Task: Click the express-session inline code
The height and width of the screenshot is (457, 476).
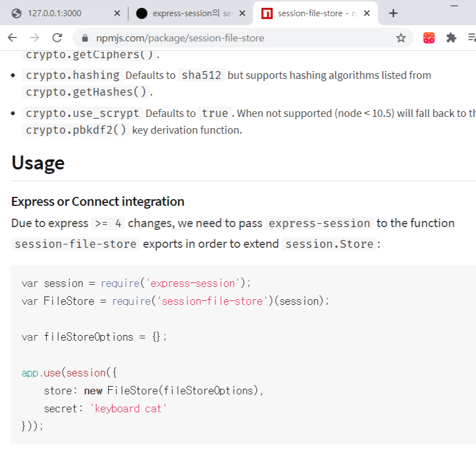Action: click(x=319, y=224)
